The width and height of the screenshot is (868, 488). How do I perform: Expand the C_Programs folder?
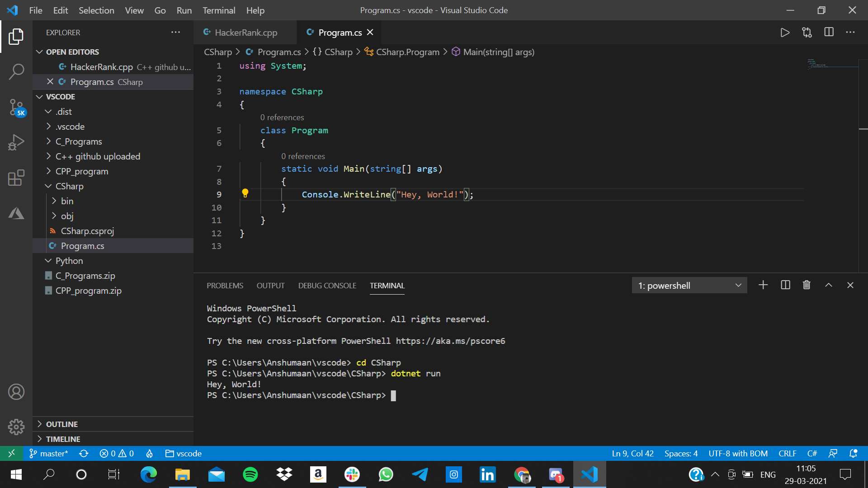pos(79,141)
